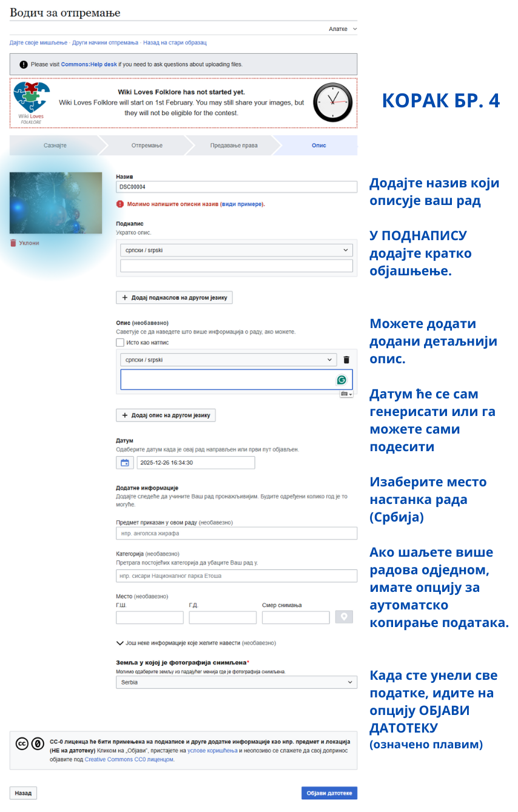This screenshot has height=812, width=518.
Task: Click the small keyboard input icon
Action: [346, 394]
